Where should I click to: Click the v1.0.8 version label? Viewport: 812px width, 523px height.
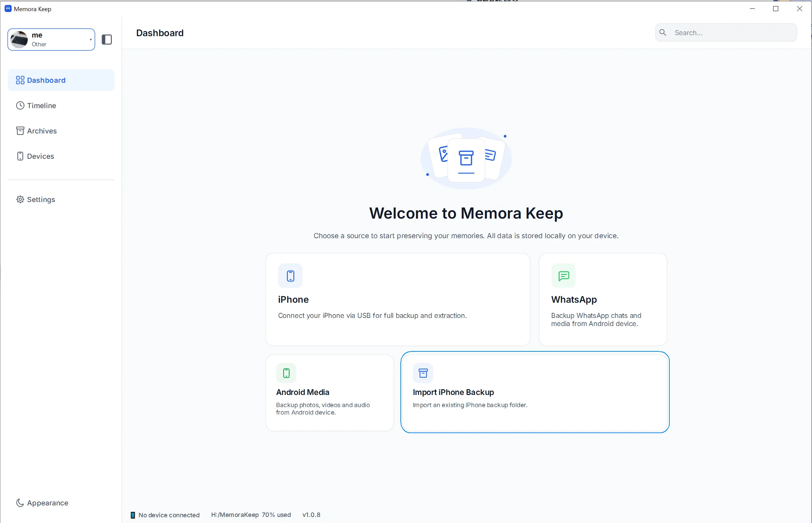(311, 515)
